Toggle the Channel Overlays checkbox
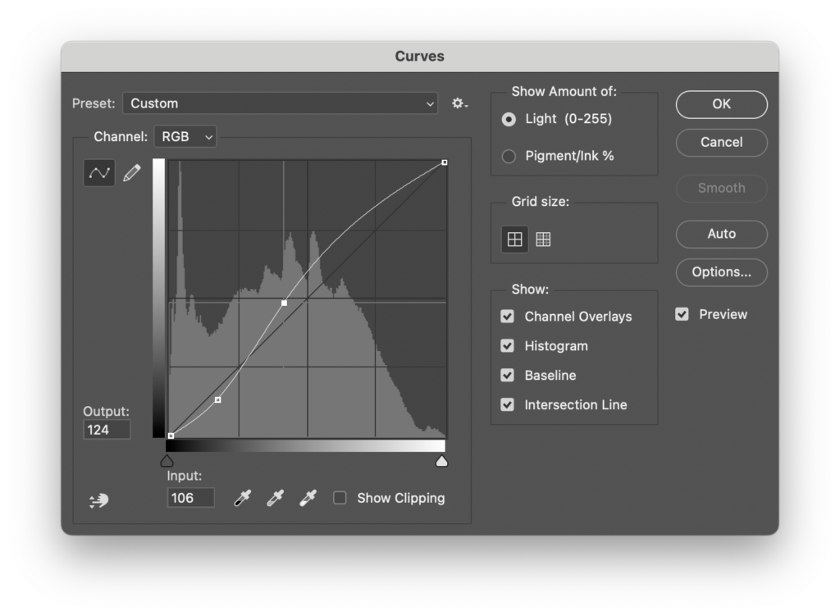The height and width of the screenshot is (616, 840). (508, 317)
